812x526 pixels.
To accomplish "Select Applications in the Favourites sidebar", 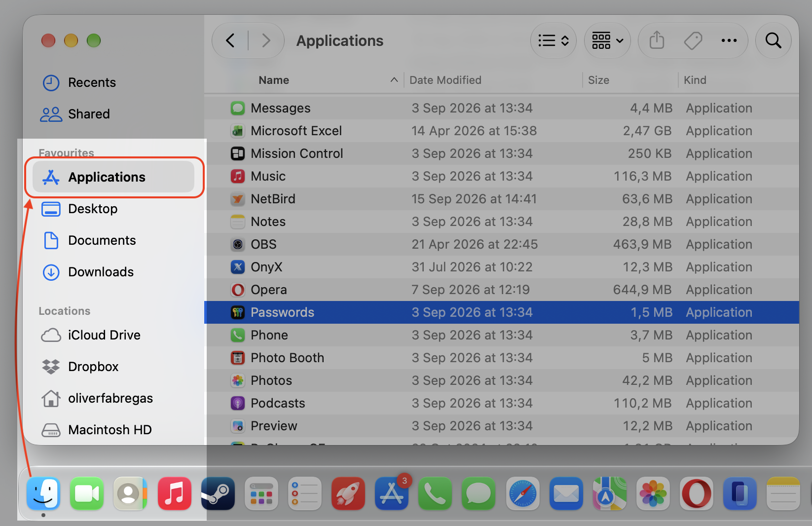I will (x=113, y=177).
